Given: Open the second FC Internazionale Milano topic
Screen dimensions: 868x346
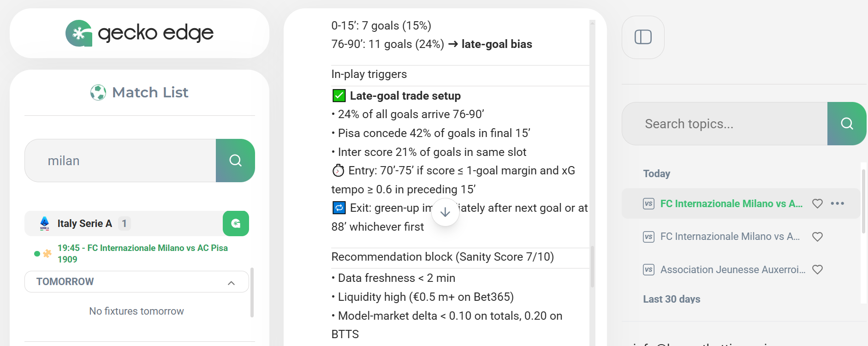Looking at the screenshot, I should click(730, 237).
